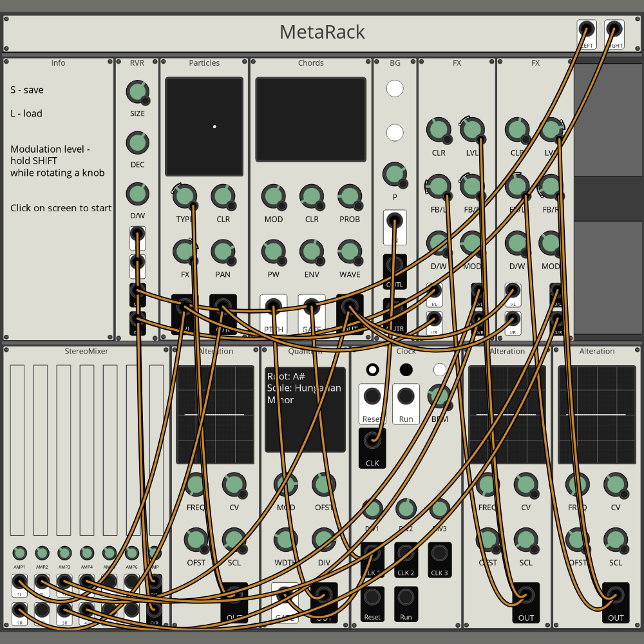The height and width of the screenshot is (644, 644).
Task: Click the Clock module BPM knob
Action: pyautogui.click(x=439, y=396)
